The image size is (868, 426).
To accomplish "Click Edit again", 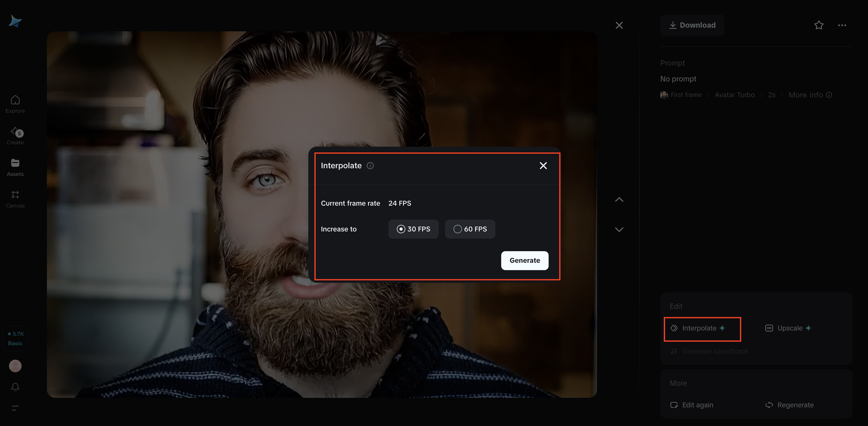I will [698, 405].
